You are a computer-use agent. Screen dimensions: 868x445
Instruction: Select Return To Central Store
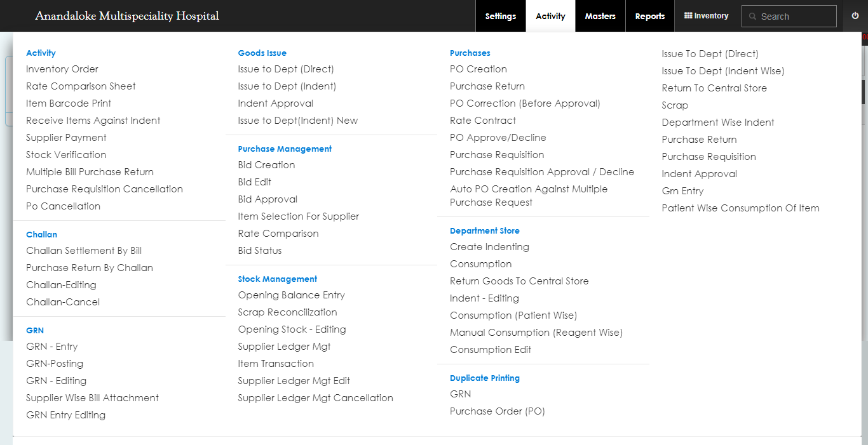pos(714,88)
